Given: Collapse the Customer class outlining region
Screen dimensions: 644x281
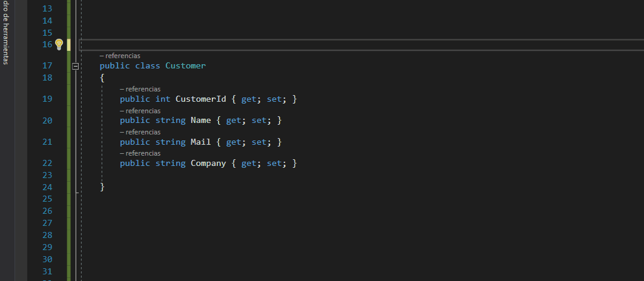Looking at the screenshot, I should pyautogui.click(x=75, y=66).
